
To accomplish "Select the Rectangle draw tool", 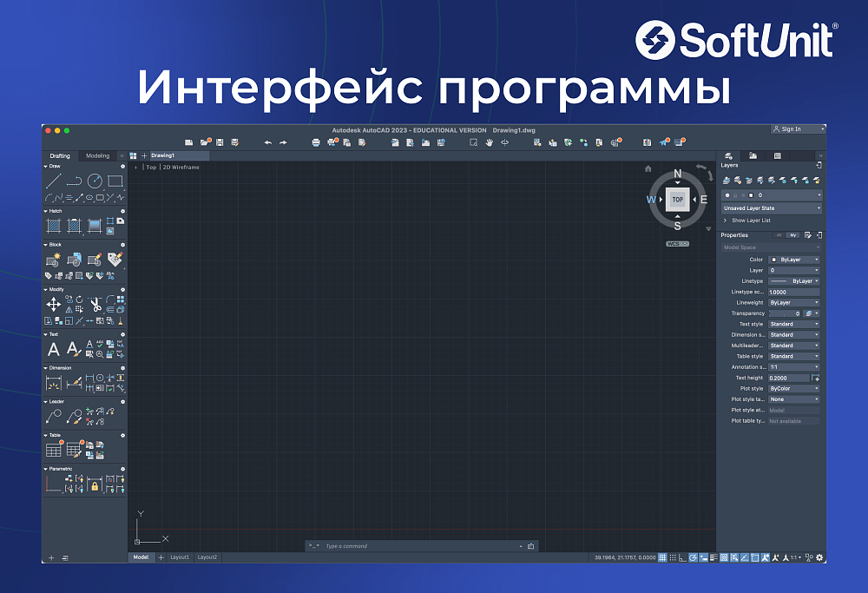I will [115, 181].
